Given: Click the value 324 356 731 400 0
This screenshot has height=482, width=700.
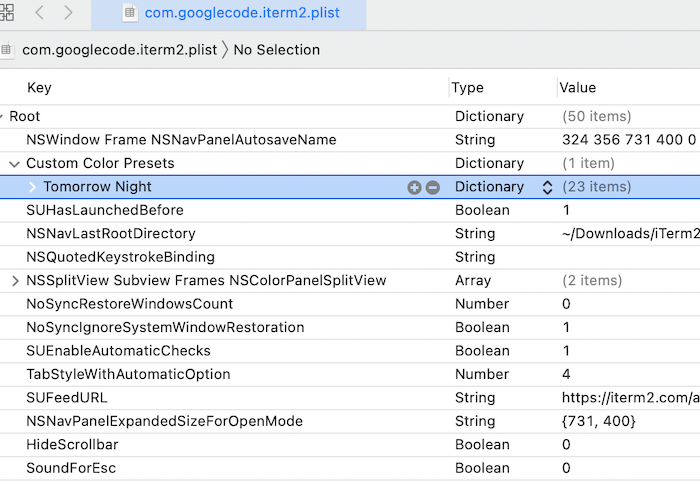Looking at the screenshot, I should 629,140.
